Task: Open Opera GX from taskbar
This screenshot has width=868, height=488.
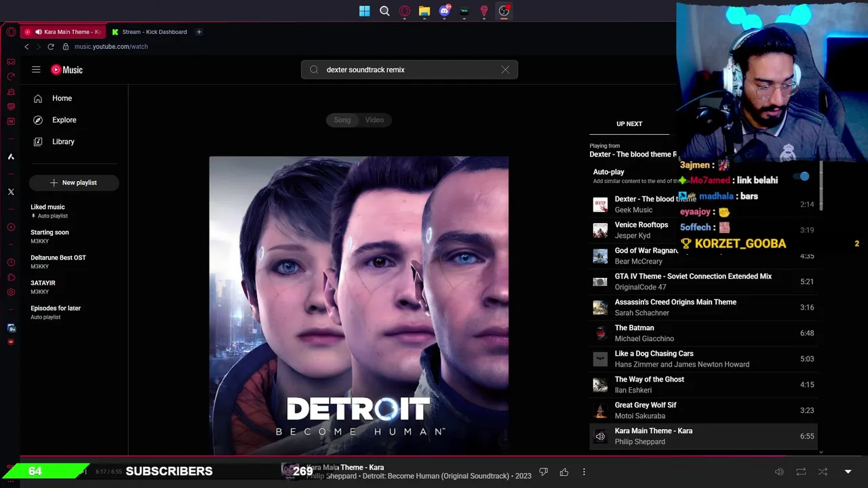Action: (x=405, y=11)
